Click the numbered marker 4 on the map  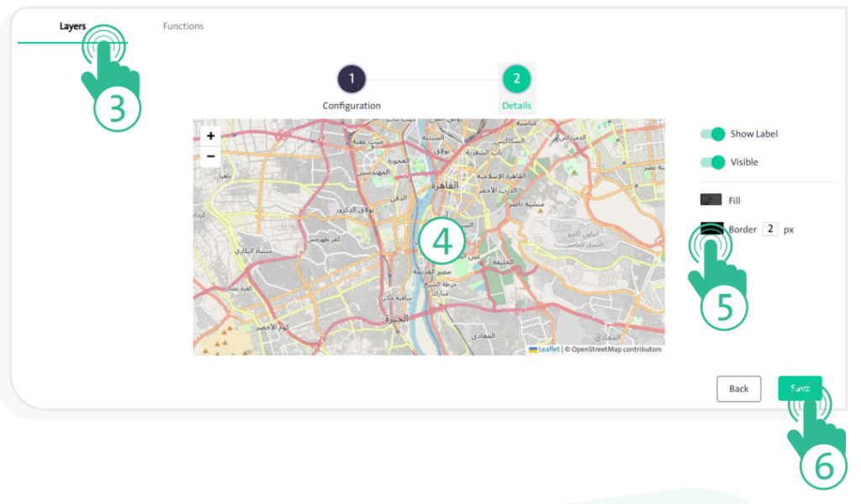pos(442,242)
